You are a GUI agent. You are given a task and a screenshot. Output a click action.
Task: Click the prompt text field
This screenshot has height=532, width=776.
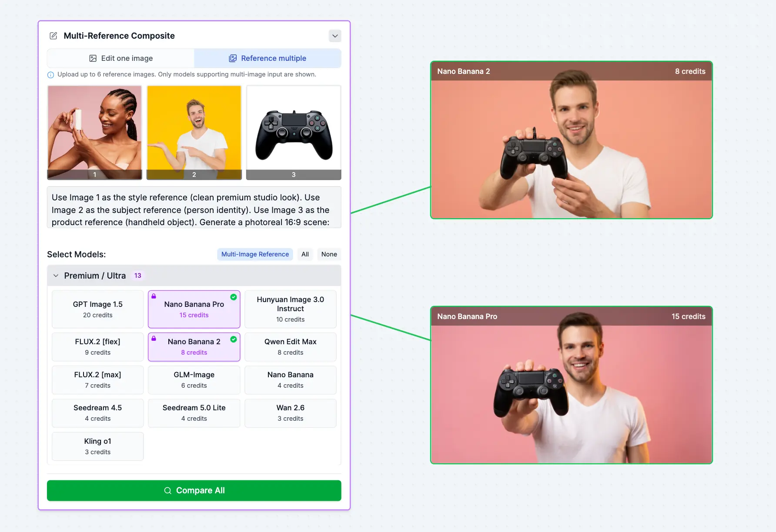tap(194, 209)
